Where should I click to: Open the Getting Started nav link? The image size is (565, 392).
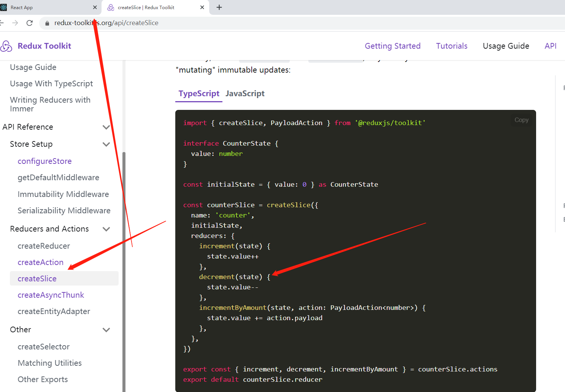pos(393,46)
